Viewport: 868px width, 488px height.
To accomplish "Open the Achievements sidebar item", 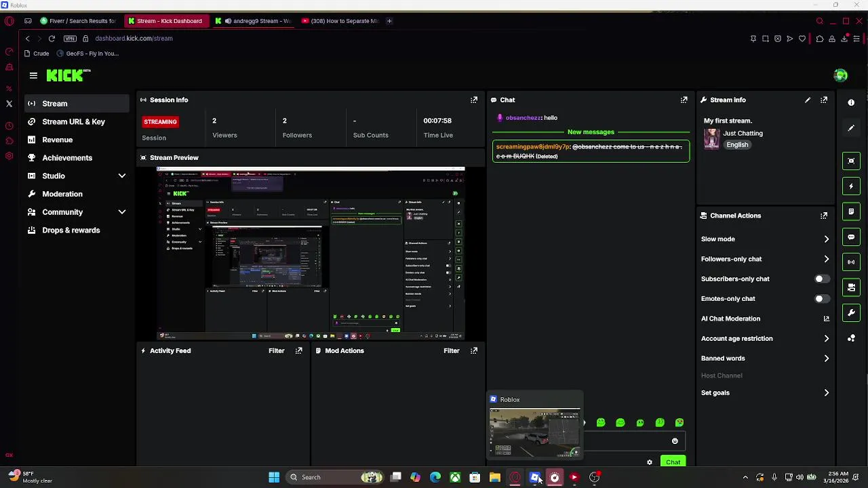I will 77,158.
